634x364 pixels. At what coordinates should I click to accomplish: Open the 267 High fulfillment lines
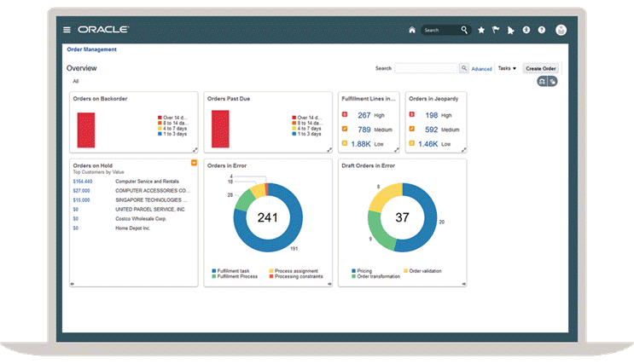click(x=364, y=115)
